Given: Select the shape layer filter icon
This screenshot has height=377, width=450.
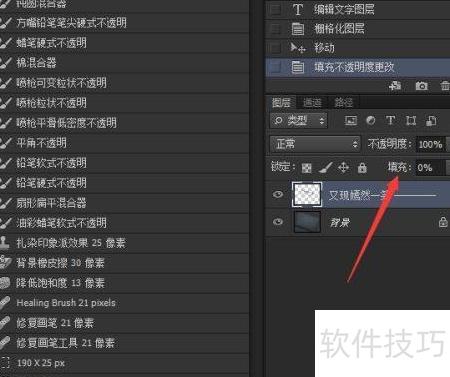Looking at the screenshot, I should click(411, 121).
